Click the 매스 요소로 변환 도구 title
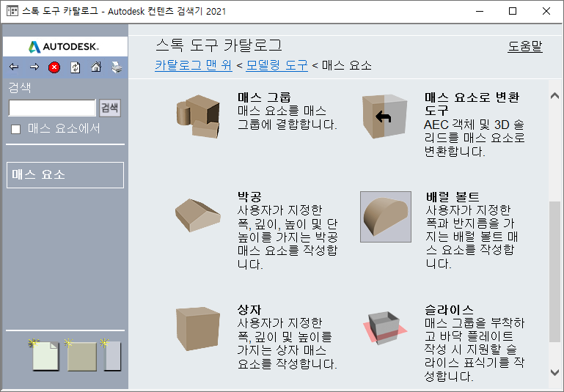This screenshot has width=564, height=392. tap(472, 103)
